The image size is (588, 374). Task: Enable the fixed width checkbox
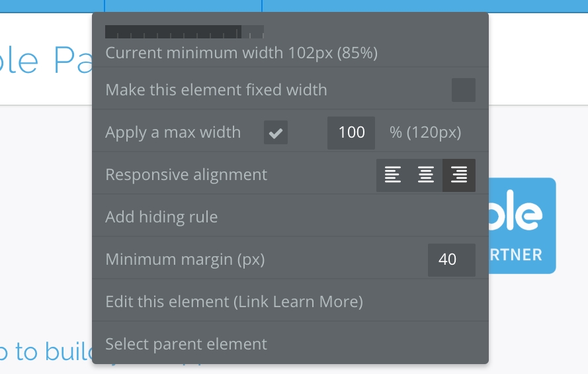click(464, 90)
